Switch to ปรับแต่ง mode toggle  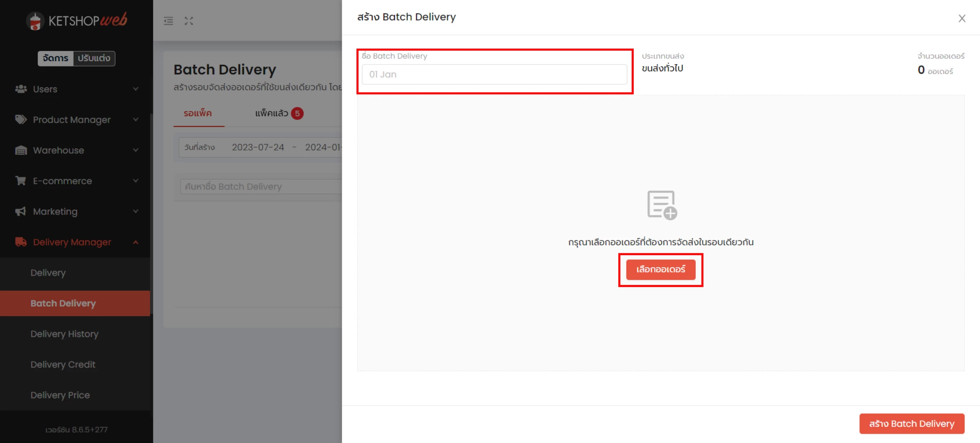tap(94, 58)
